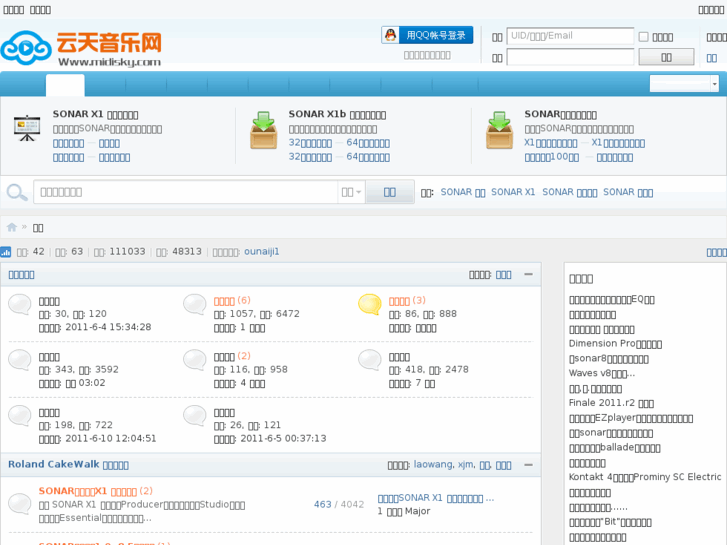Open the Roland CakeWalk section title link
This screenshot has height=545, width=727.
point(68,464)
